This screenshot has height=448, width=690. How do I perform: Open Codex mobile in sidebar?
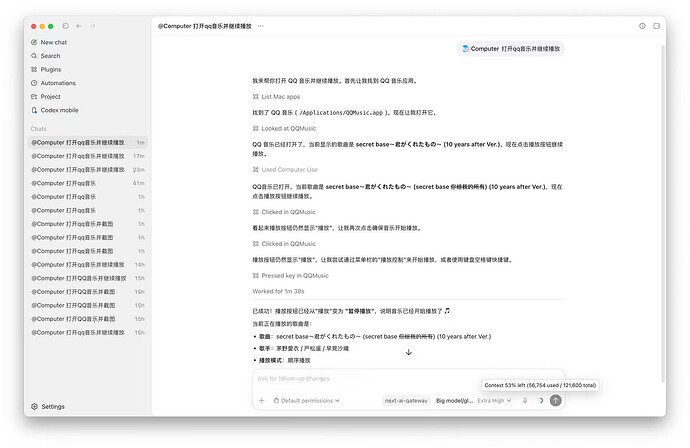(x=59, y=110)
